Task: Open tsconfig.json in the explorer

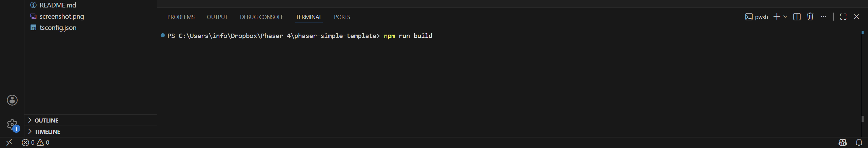Action: tap(58, 27)
